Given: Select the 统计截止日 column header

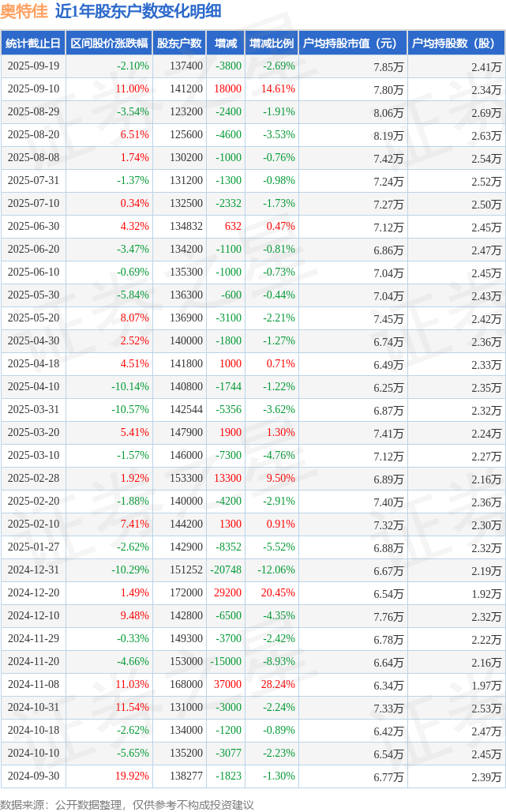Looking at the screenshot, I should click(x=33, y=43).
